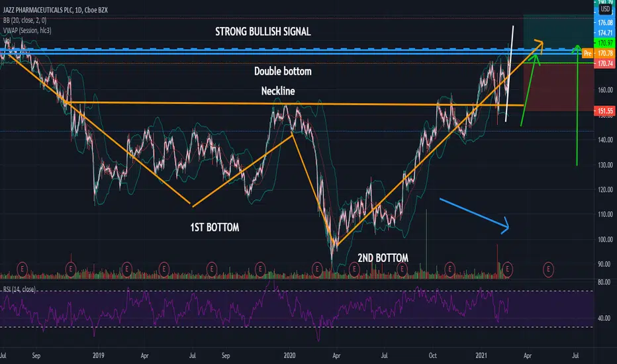
Task: Click the 40.00 RSI axis value
Action: pyautogui.click(x=604, y=318)
